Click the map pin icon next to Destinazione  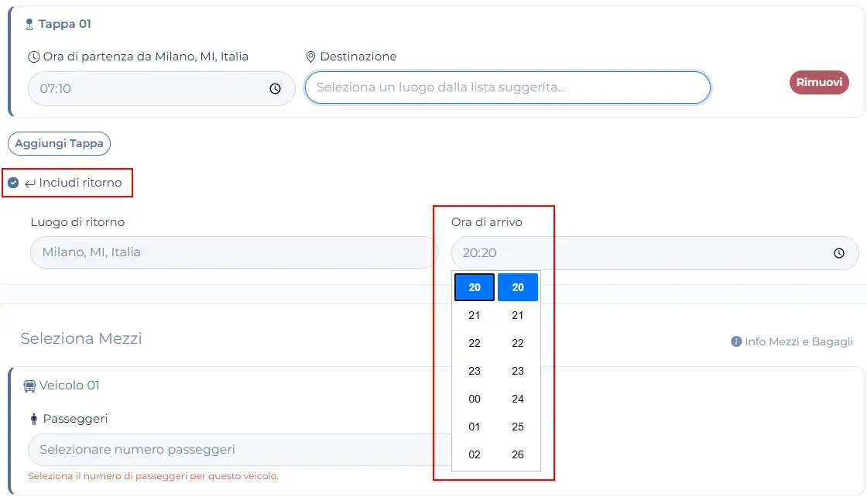310,57
